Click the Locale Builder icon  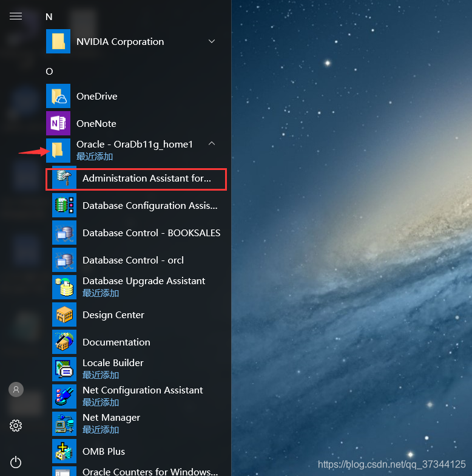(64, 369)
